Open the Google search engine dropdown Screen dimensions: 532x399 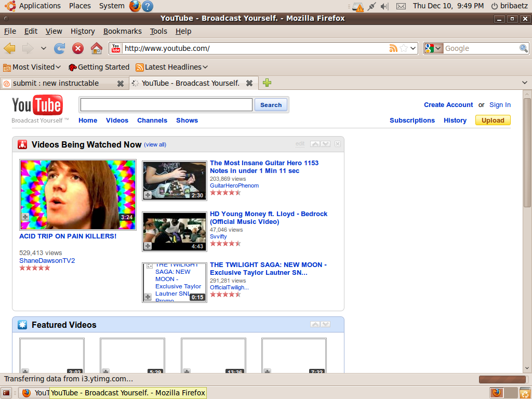tap(438, 48)
